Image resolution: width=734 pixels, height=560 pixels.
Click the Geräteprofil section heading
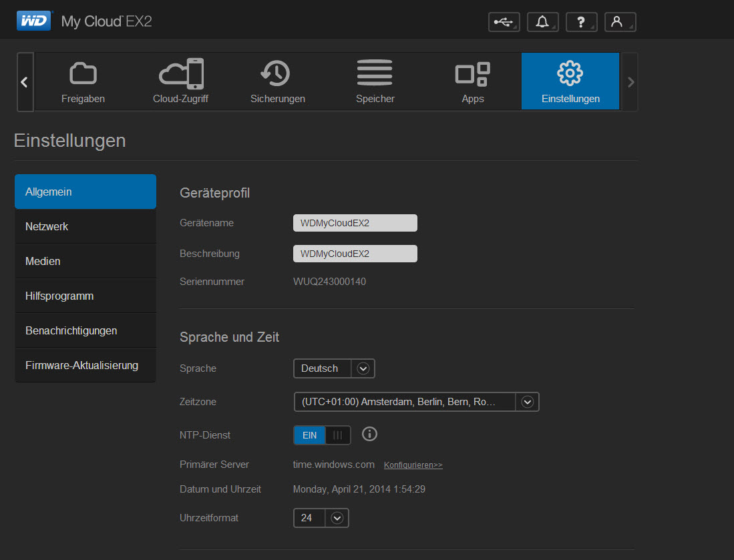[x=215, y=193]
